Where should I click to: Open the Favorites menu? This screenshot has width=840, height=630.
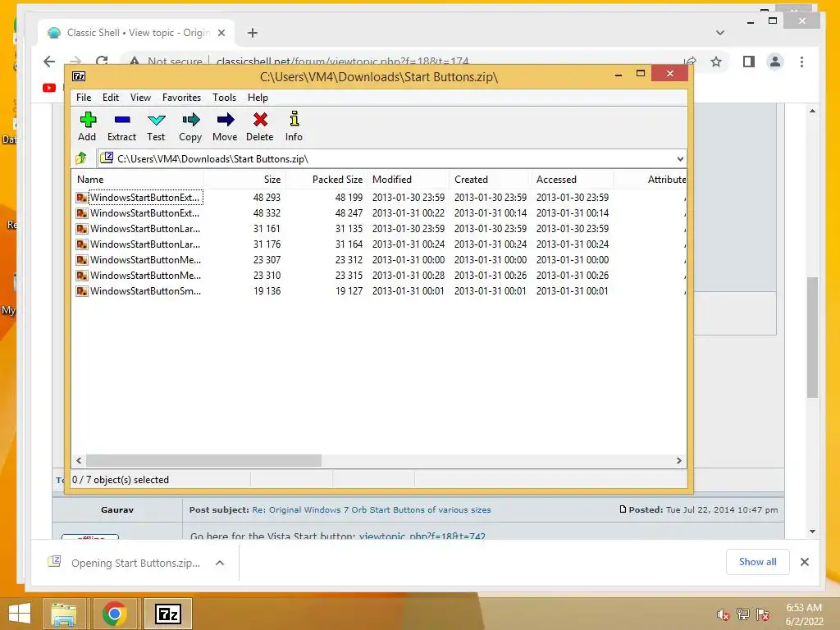click(x=181, y=98)
